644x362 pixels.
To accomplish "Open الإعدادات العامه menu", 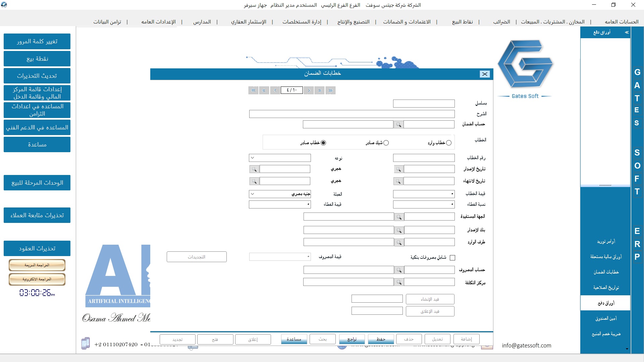I will coord(158,22).
